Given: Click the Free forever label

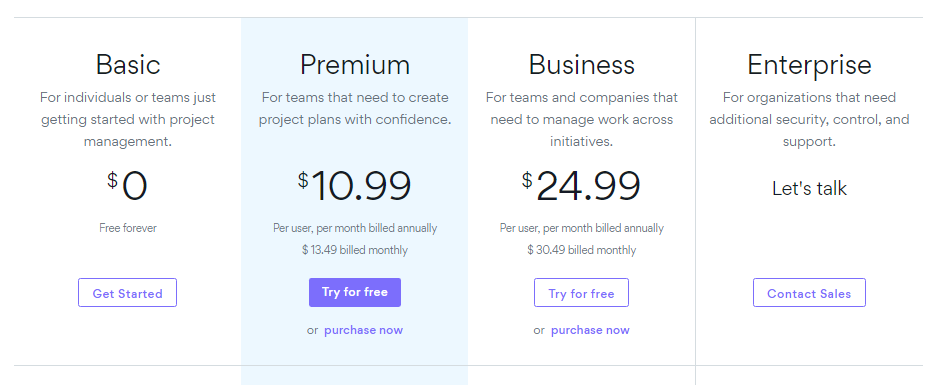Looking at the screenshot, I should click(128, 228).
